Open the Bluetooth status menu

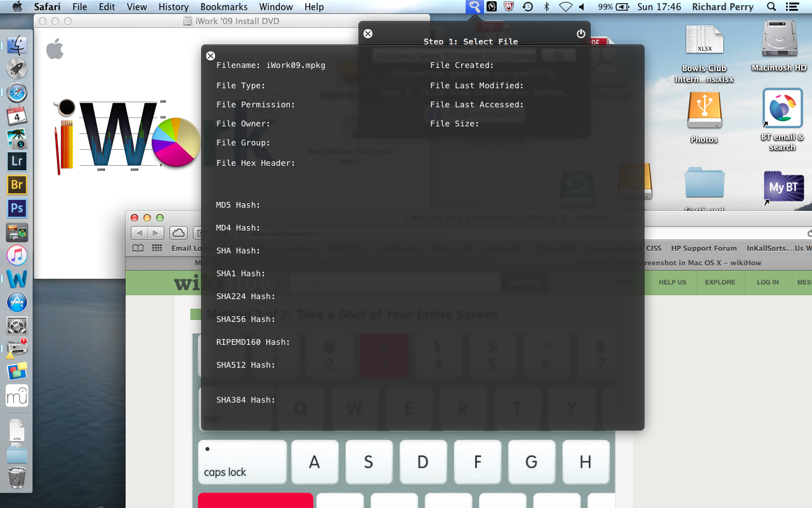point(546,7)
